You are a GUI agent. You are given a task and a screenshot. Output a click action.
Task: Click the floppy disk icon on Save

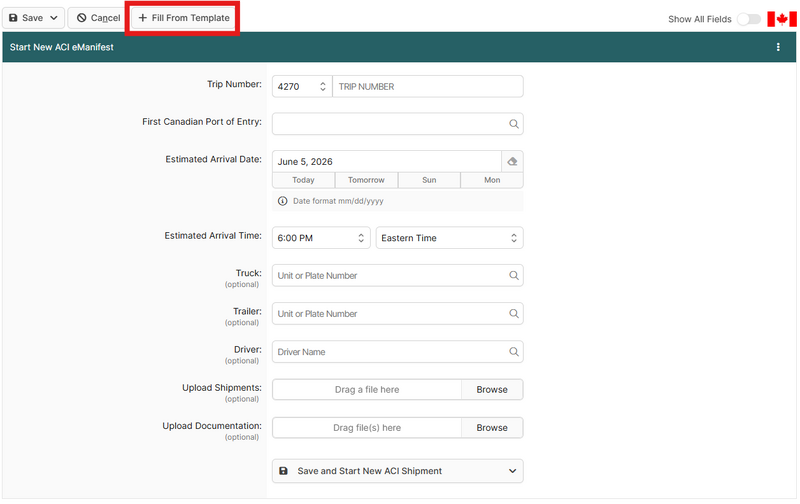pyautogui.click(x=13, y=18)
